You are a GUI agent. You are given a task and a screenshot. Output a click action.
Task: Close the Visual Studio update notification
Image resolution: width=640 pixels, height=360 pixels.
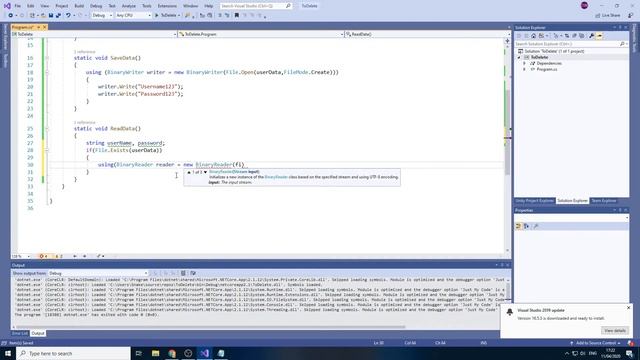point(629,308)
